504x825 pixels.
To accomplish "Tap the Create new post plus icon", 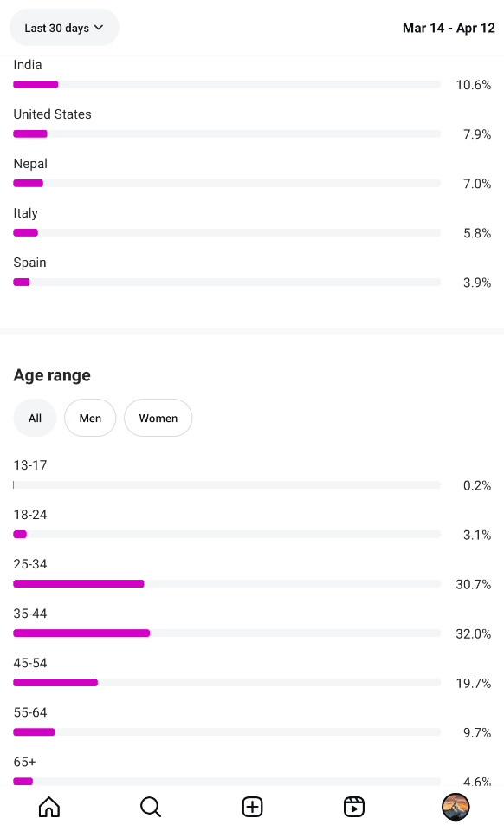I will point(252,807).
